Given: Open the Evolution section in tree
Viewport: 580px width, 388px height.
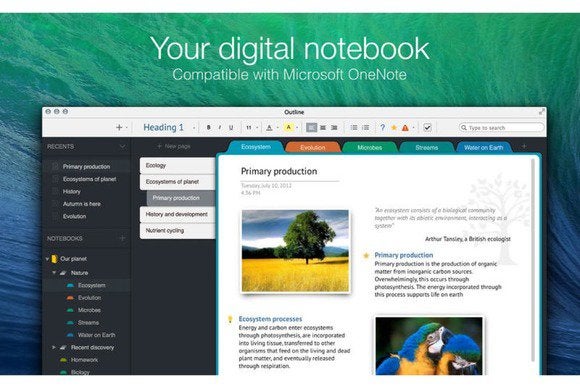Looking at the screenshot, I should (89, 298).
